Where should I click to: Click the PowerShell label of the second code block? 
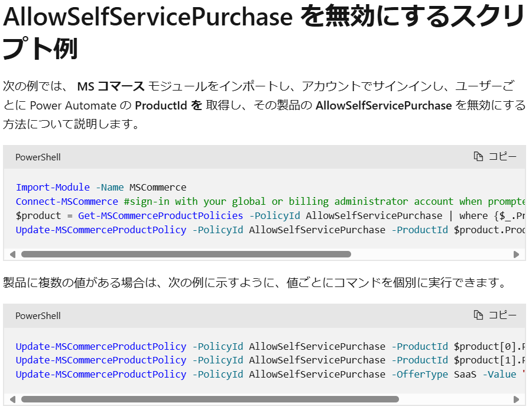(38, 316)
